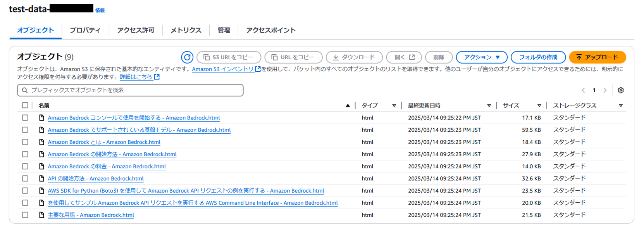
Task: Open Amazon Bedrock の開始方法 html file
Action: [x=112, y=154]
